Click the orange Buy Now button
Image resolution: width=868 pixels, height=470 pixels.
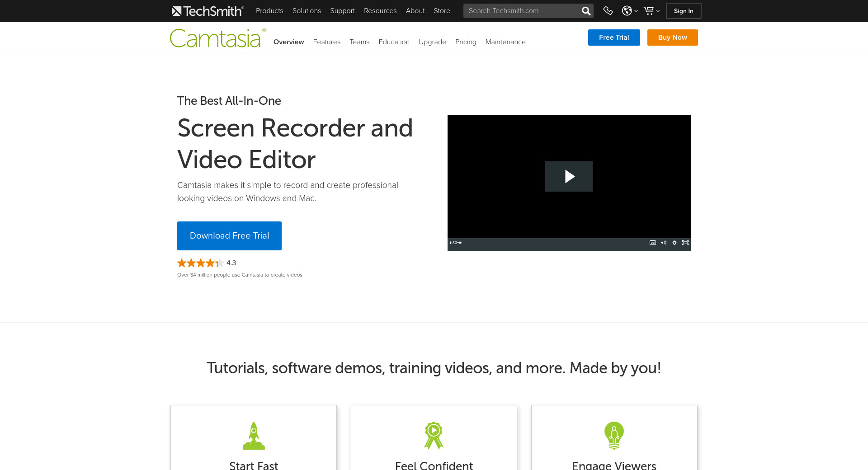(672, 38)
